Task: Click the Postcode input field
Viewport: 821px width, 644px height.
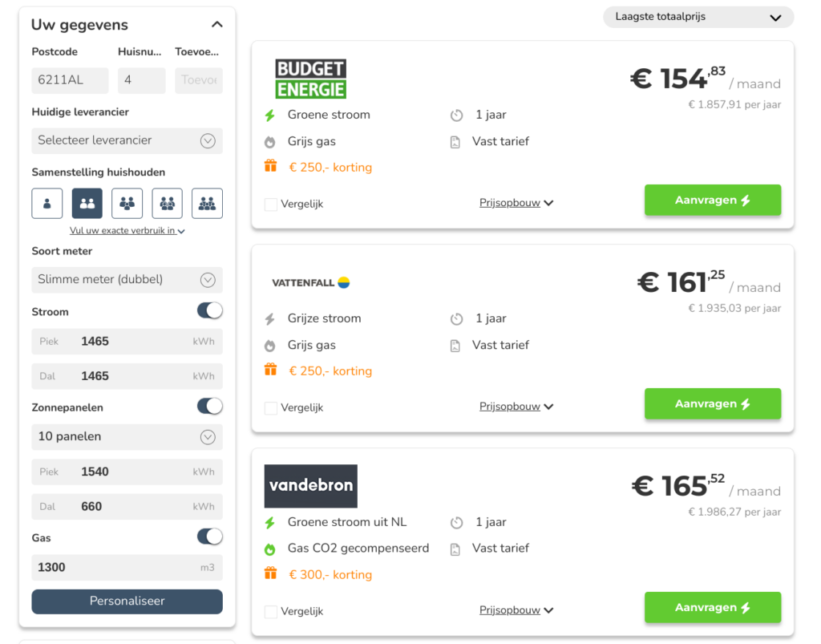Action: [x=70, y=80]
